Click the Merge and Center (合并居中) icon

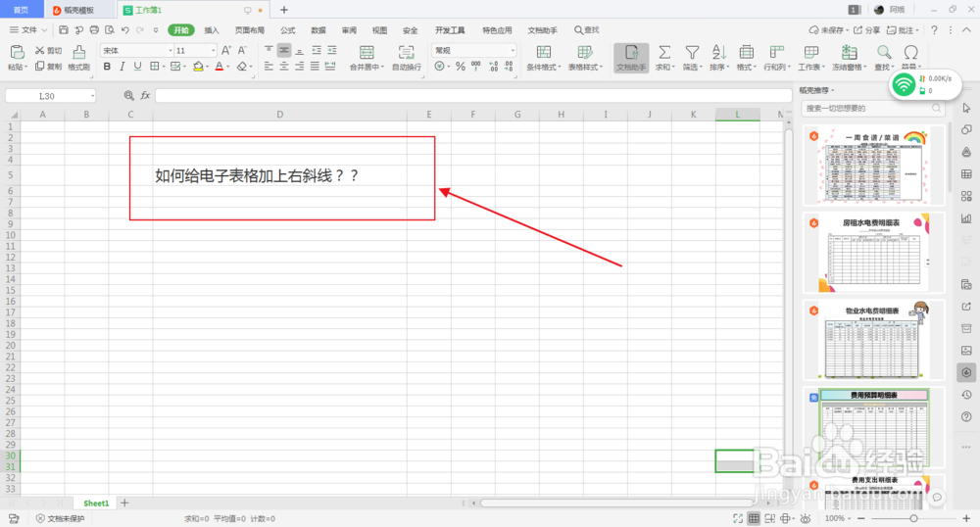pos(367,53)
